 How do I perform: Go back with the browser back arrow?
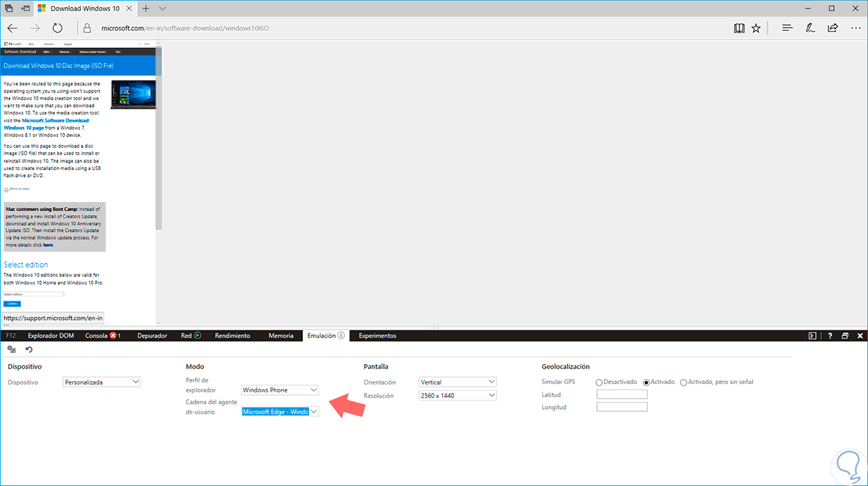coord(12,28)
